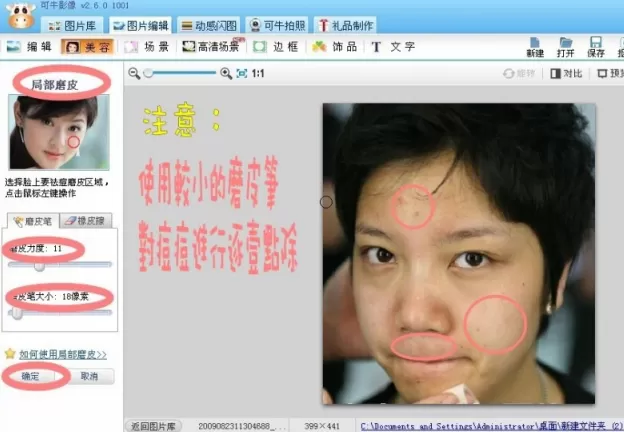Open the file path link in status bar
Image resolution: width=624 pixels, height=432 pixels.
click(x=492, y=426)
